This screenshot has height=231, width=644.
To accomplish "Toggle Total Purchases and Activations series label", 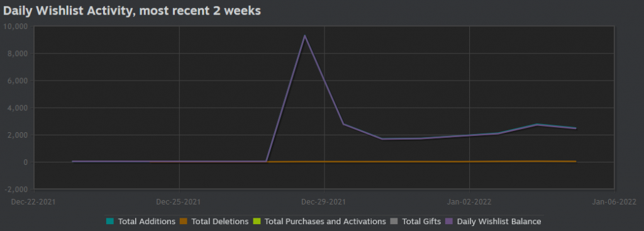I will [325, 222].
